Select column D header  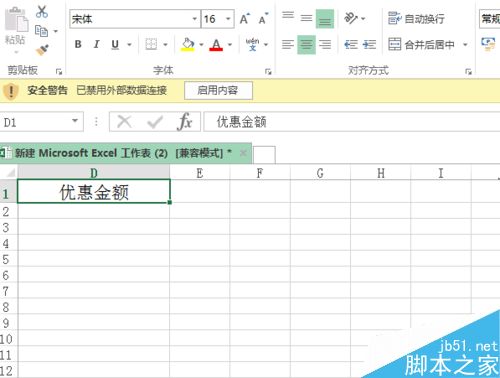pyautogui.click(x=94, y=173)
